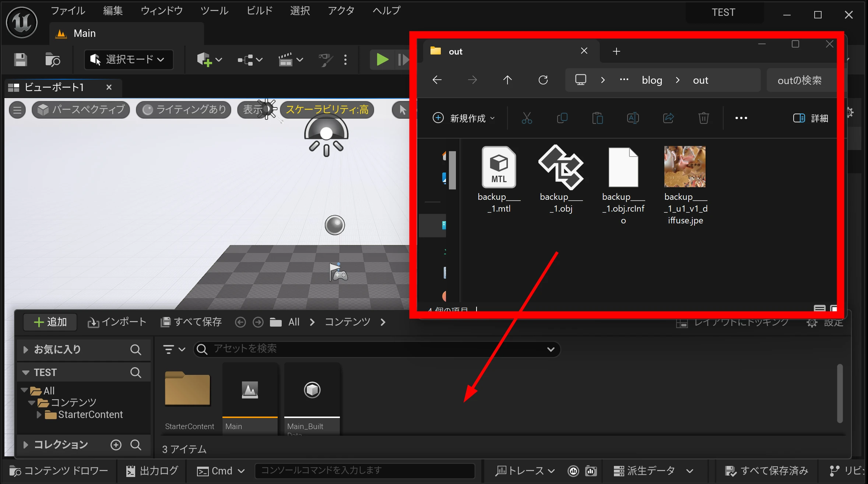
Task: Open the ツール menu
Action: coord(214,11)
